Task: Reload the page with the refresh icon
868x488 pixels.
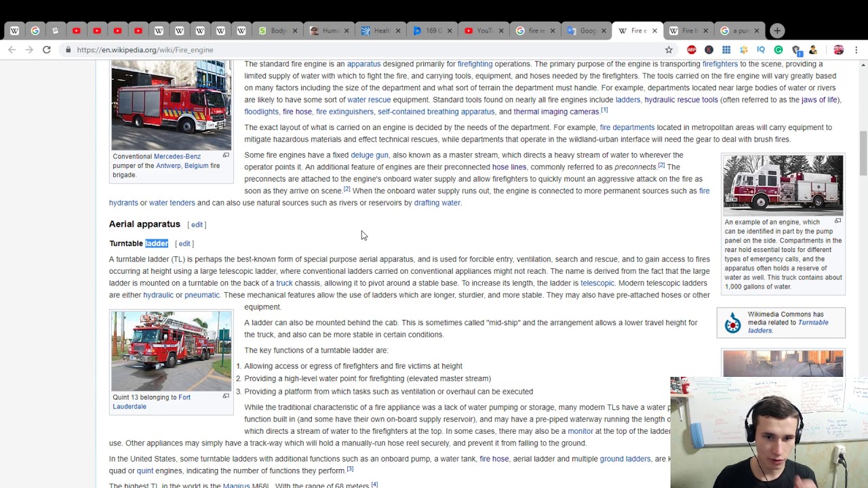Action: [x=47, y=49]
